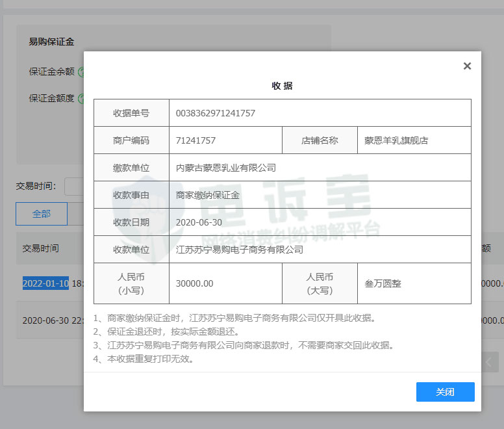Click the 收据单号 label cell
The height and width of the screenshot is (429, 504).
click(x=131, y=113)
